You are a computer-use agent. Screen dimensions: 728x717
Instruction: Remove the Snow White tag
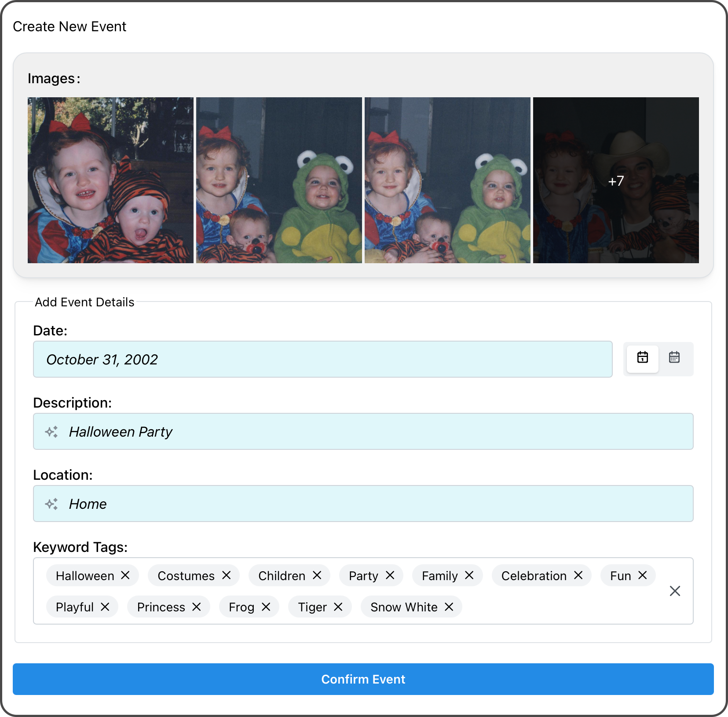click(449, 607)
